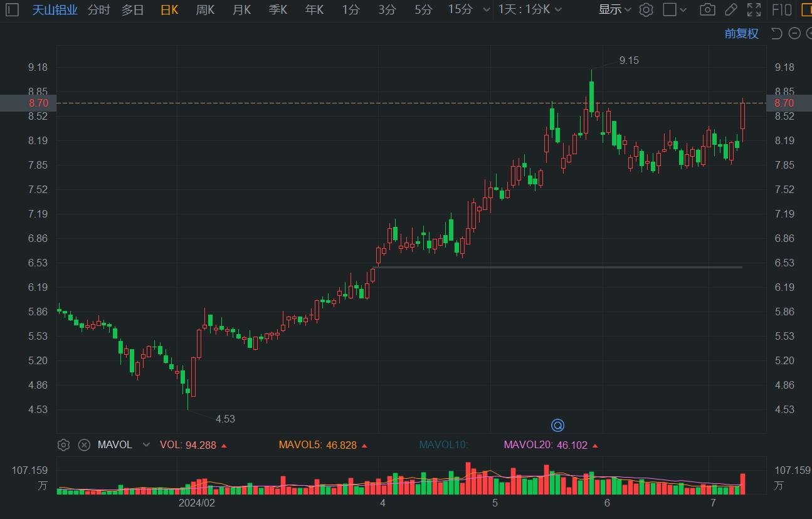Click the green candlestick at the 9.15 high
The width and height of the screenshot is (812, 519).
pyautogui.click(x=591, y=96)
